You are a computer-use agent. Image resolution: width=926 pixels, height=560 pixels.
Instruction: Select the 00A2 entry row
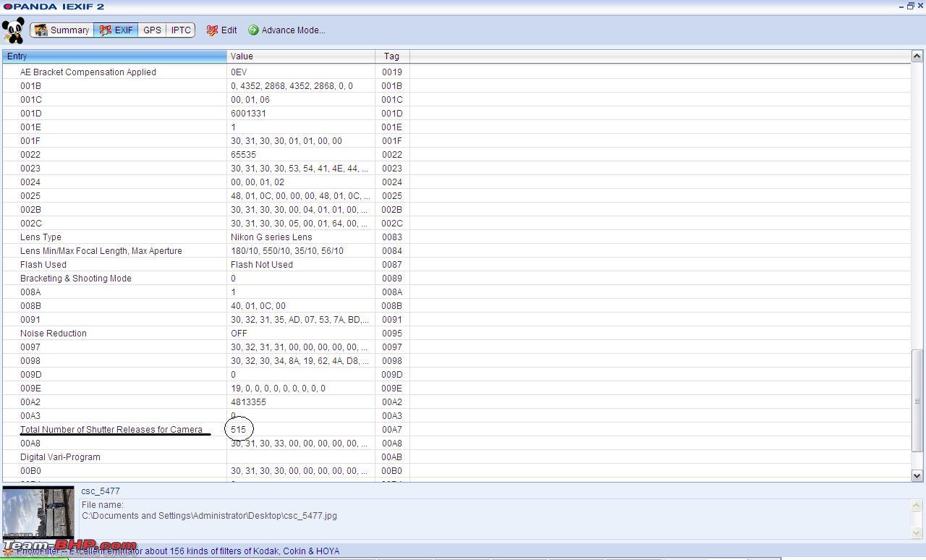tap(456, 402)
